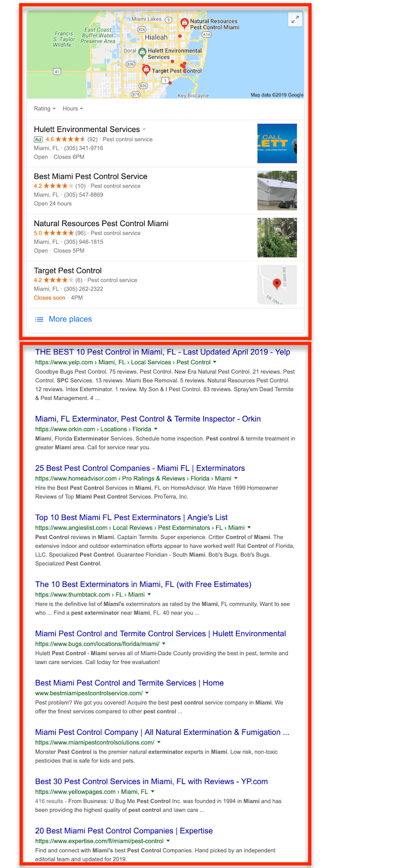Open dropdown arrow beside bugs.com URL
The image size is (396, 868).
coord(163,644)
